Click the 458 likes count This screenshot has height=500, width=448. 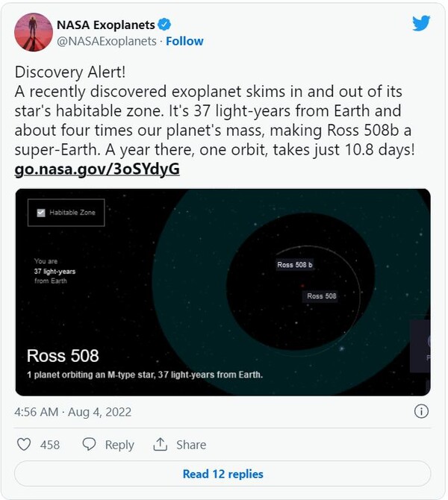[50, 445]
